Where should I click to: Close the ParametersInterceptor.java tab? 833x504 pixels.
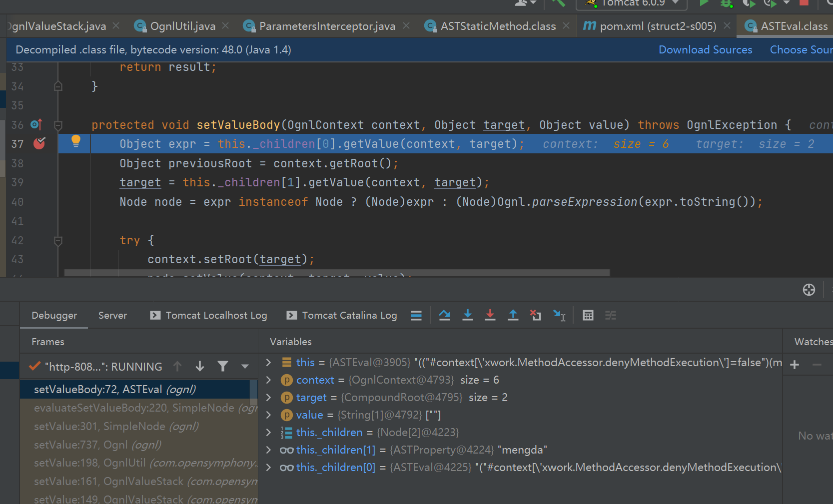[406, 25]
